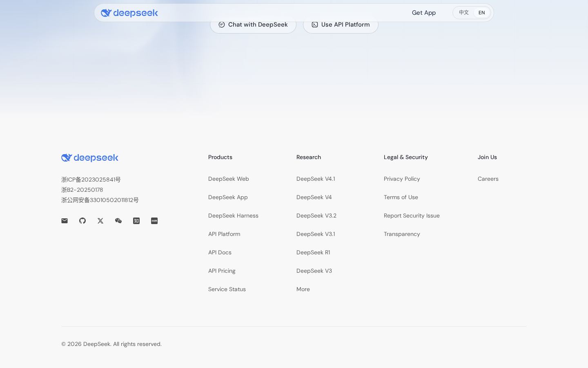Open DeepSeek V4.1 research link
Screen dimensions: 588x368
tap(316, 179)
